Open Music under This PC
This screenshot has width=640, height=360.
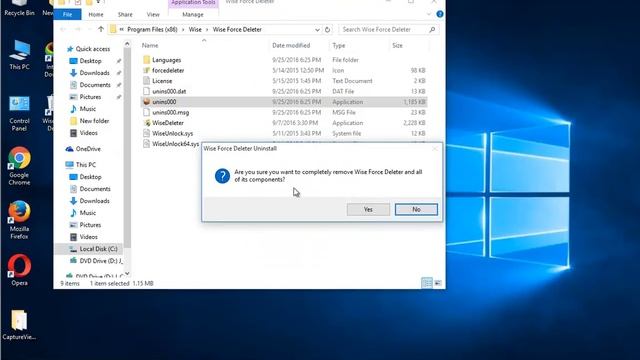coord(87,213)
